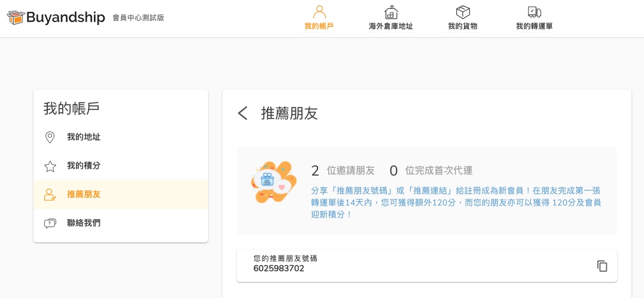Click the 海外倉庫地址 warehouse house icon
Screen dimensions: 644x298
tap(391, 12)
